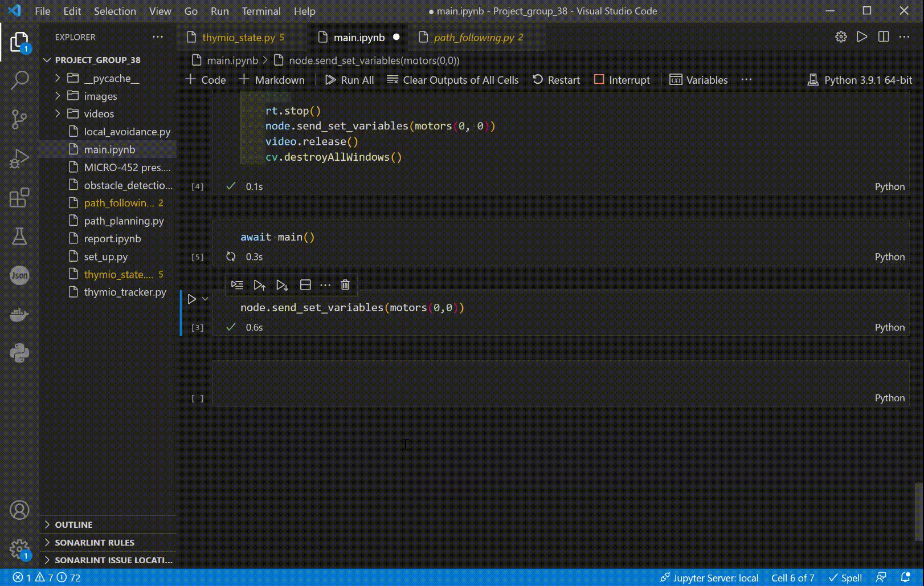Open Explorer views and more actions ellipsis
This screenshot has width=924, height=586.
(158, 37)
